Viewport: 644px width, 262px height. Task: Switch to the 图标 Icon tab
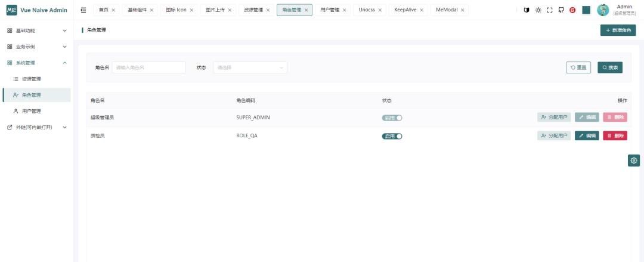176,10
